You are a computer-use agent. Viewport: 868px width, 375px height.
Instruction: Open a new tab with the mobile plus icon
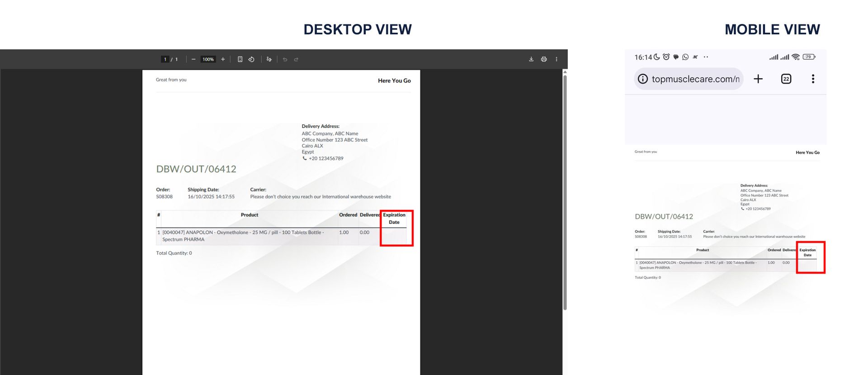[x=758, y=79]
